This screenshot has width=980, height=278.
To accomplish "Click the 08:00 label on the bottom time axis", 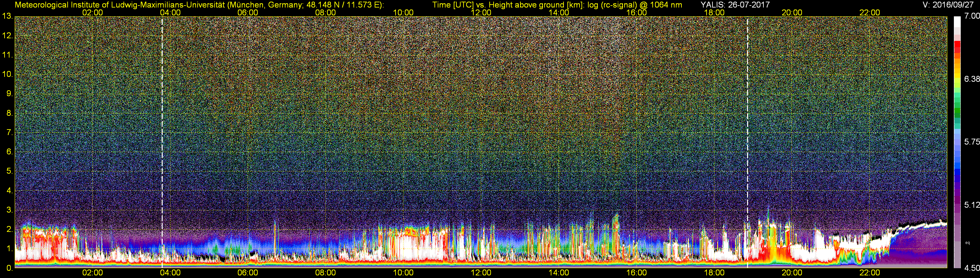I will (x=326, y=273).
